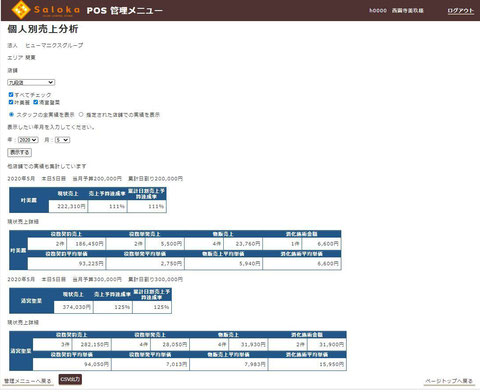480x392 pixels.
Task: Open the month dropdown showing 5
Action: pos(62,140)
